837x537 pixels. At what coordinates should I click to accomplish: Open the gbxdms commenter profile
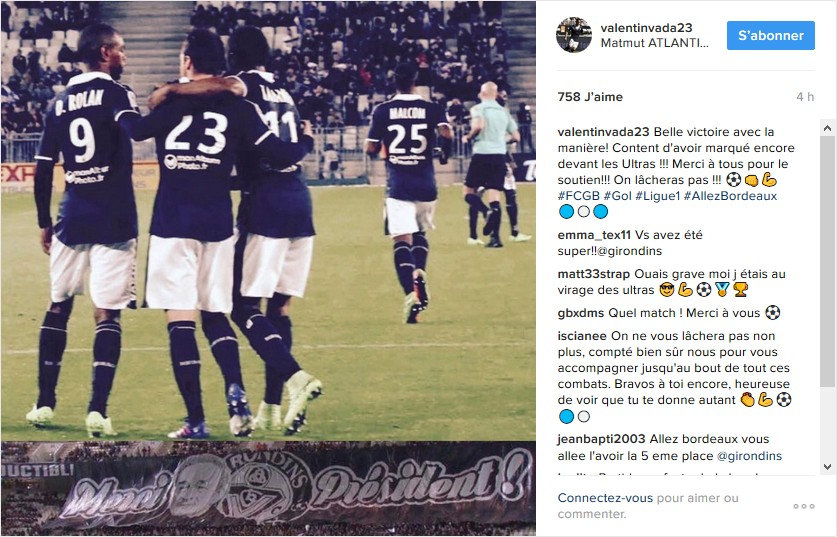point(581,313)
